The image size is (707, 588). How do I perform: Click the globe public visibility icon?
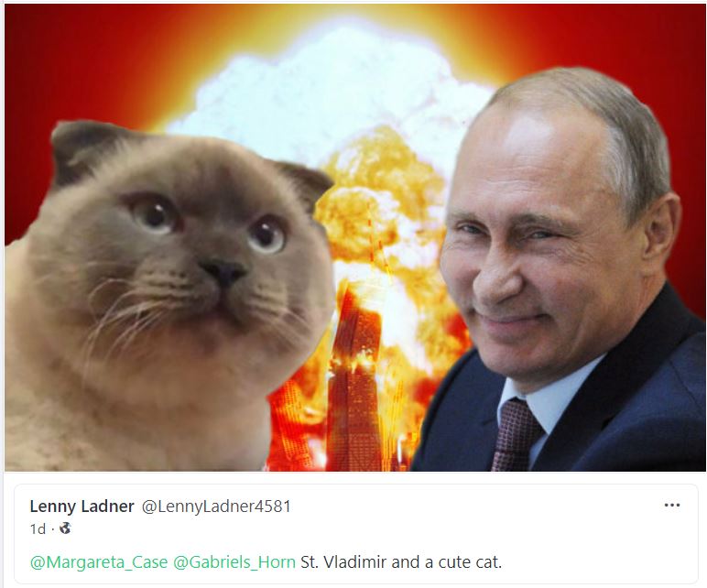tap(65, 528)
